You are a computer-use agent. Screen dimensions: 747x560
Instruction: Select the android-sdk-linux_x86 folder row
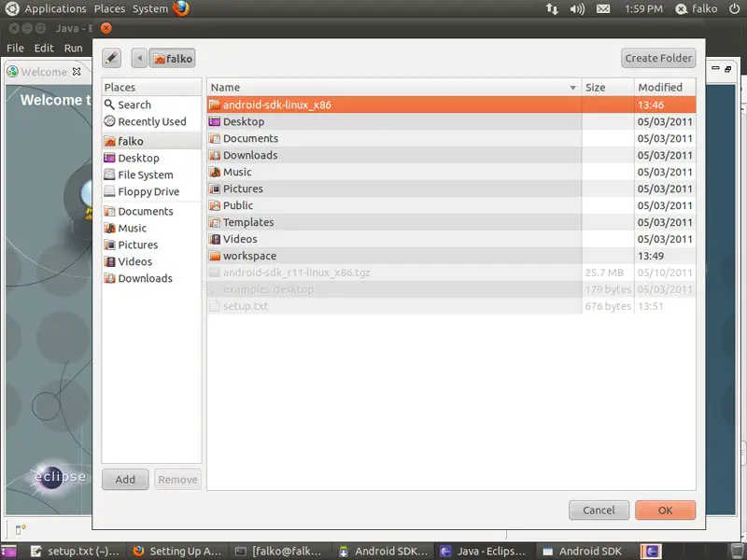pos(451,105)
